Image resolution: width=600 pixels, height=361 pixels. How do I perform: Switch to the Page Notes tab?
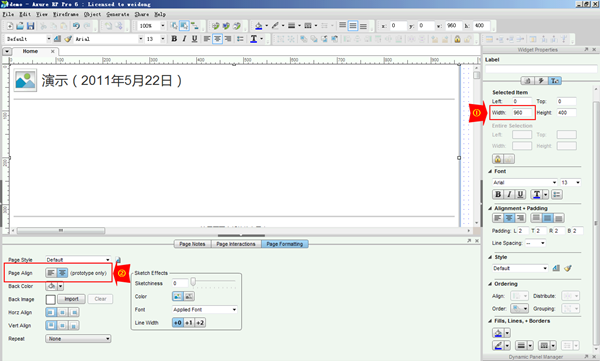tap(192, 244)
